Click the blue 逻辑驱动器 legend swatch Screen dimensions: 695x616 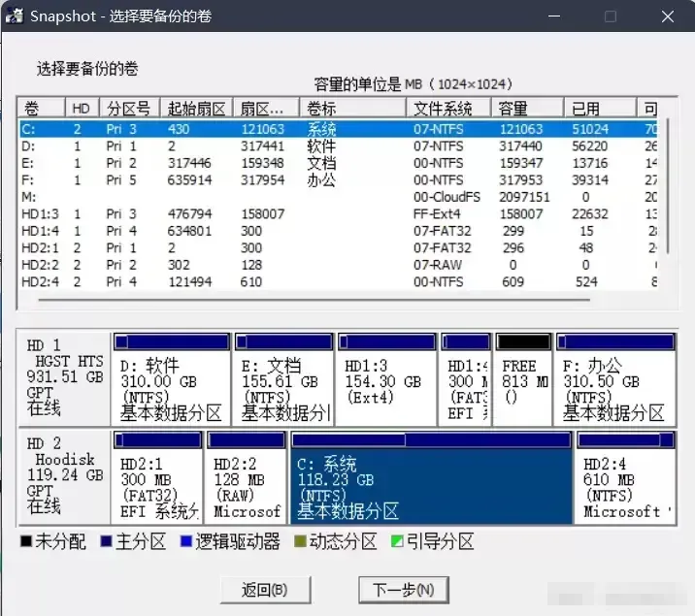tap(186, 541)
